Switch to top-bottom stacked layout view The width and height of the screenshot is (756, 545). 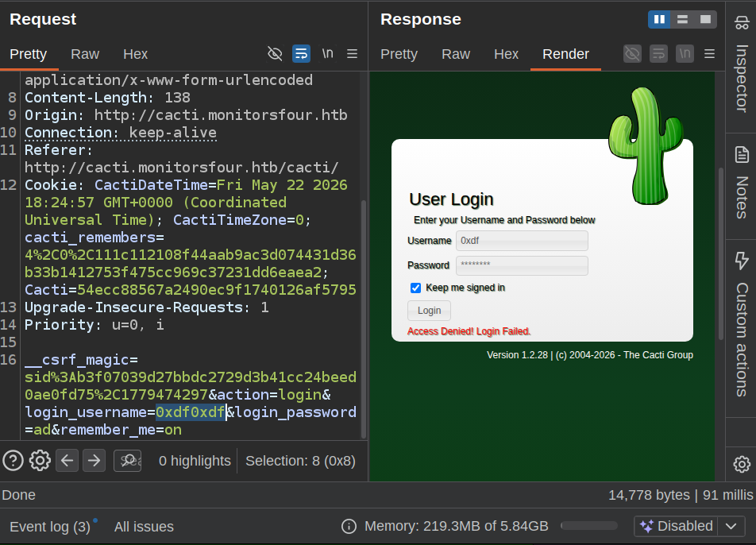coord(682,19)
